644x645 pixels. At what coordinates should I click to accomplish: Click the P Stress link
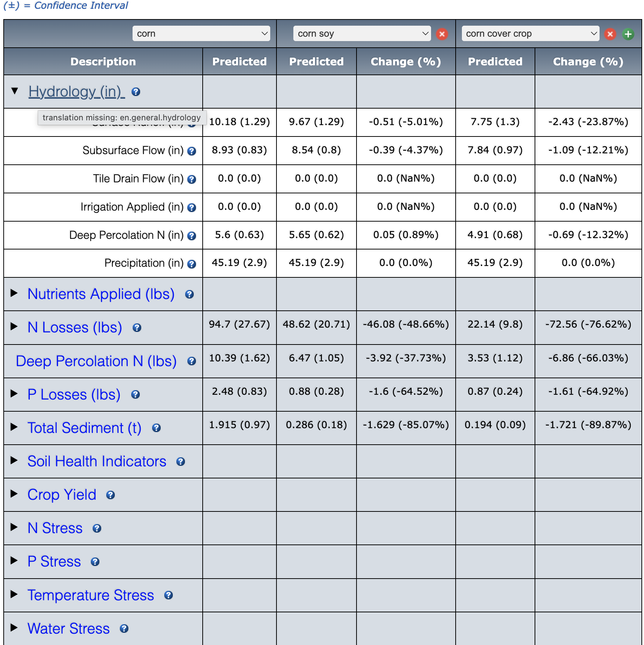click(54, 562)
